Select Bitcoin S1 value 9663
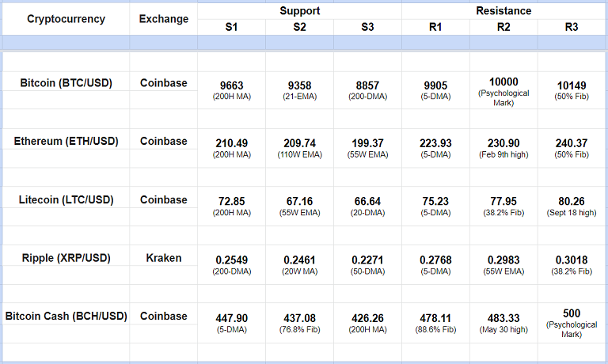The image size is (608, 364). (231, 85)
